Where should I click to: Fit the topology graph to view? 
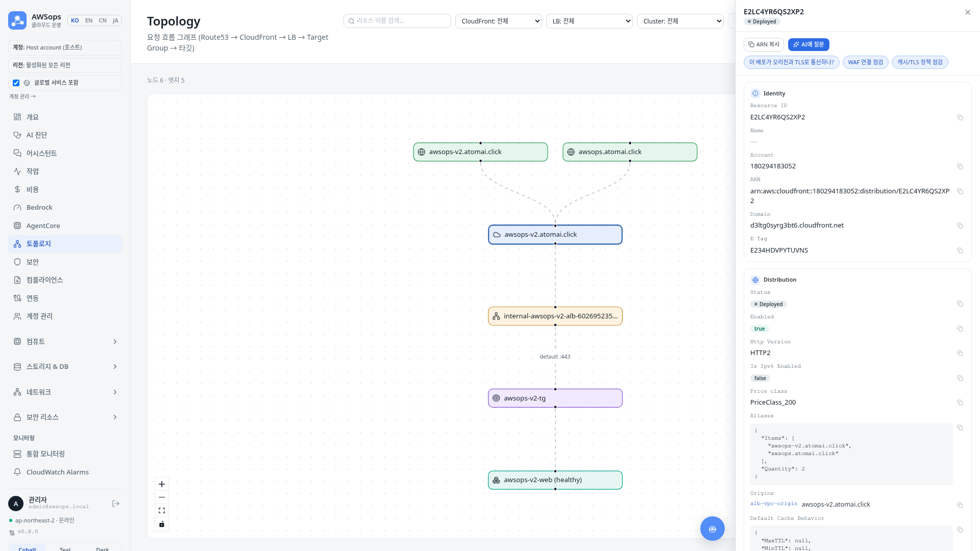162,511
